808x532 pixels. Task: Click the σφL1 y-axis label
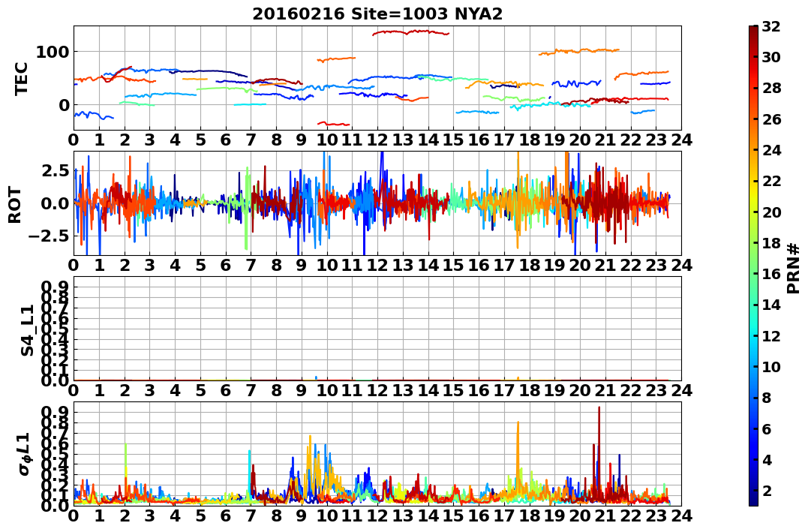(x=26, y=454)
